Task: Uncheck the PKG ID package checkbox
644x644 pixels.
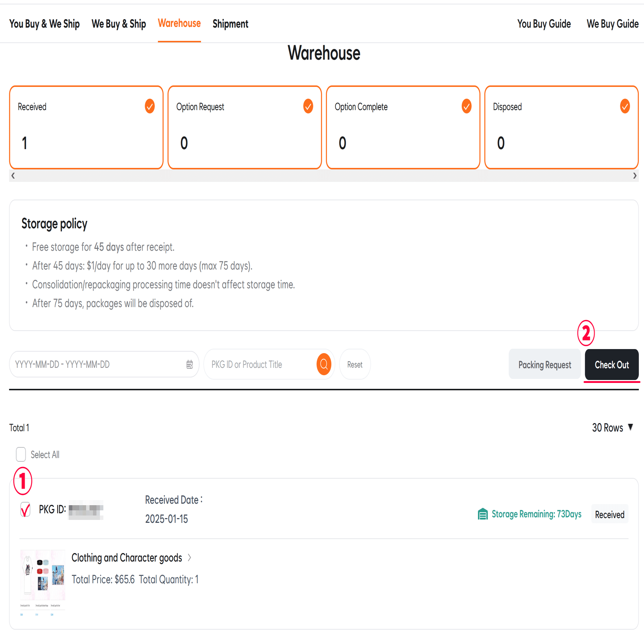Action: tap(25, 509)
